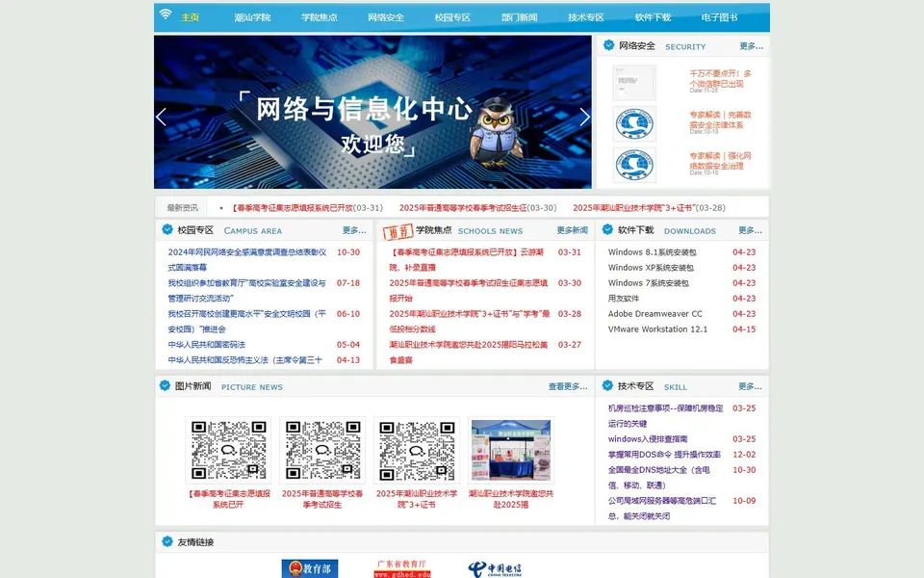Open 查看更多 link in PICTURE NEWS

point(568,387)
